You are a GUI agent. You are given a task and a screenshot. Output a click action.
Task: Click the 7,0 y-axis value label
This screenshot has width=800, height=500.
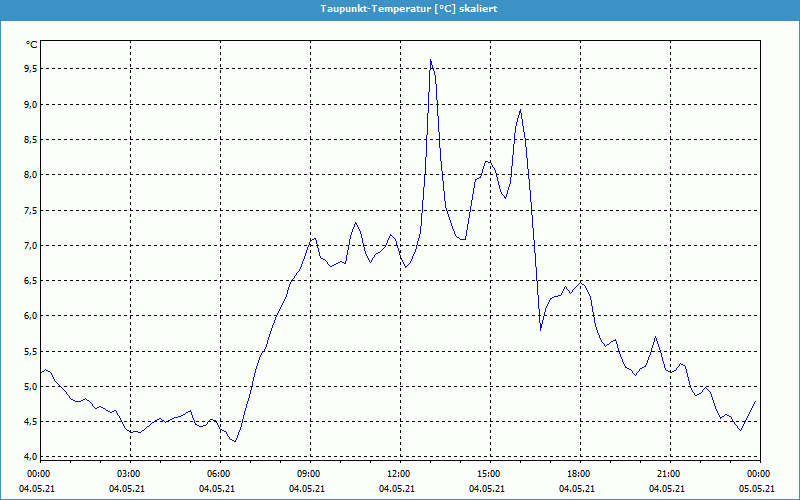[x=30, y=245]
